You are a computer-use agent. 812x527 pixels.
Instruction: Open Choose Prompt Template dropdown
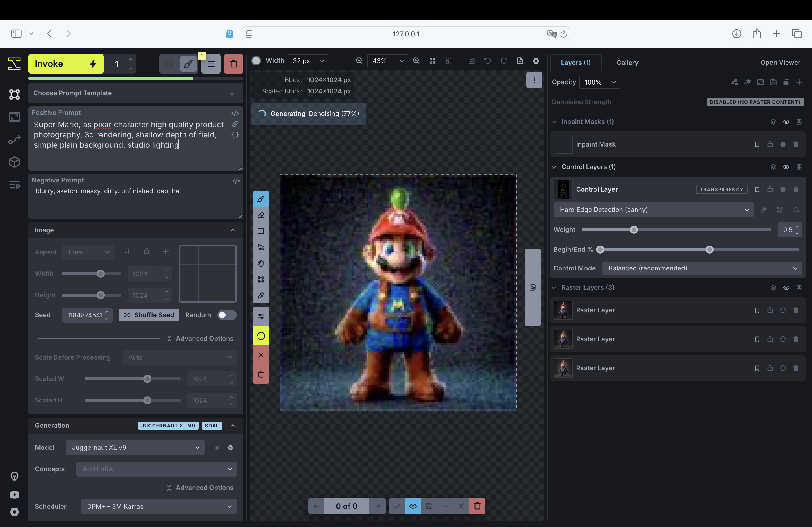135,93
